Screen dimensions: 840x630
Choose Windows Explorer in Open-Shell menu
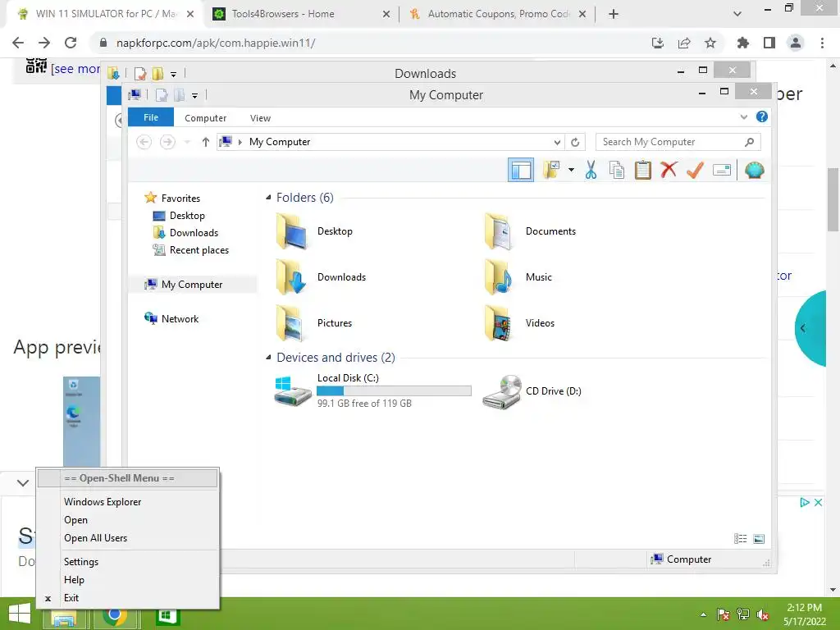click(x=128, y=502)
